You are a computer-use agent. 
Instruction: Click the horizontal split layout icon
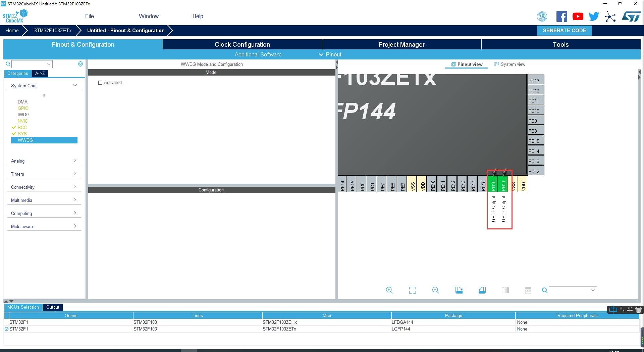pyautogui.click(x=528, y=290)
